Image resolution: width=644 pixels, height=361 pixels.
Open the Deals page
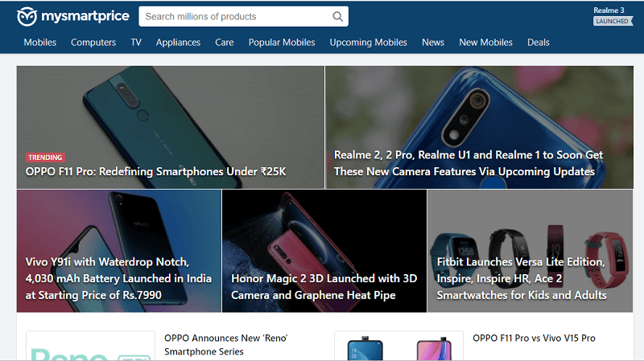(x=539, y=43)
